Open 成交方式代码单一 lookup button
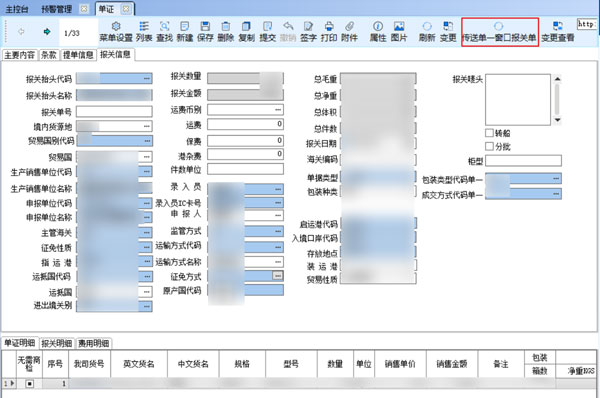The width and height of the screenshot is (600, 398). click(x=556, y=194)
